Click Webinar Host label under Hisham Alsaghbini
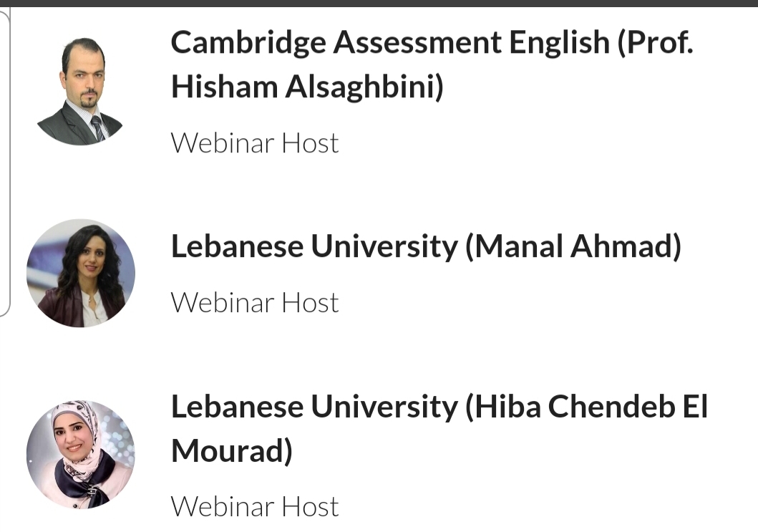This screenshot has height=532, width=758. pos(255,143)
